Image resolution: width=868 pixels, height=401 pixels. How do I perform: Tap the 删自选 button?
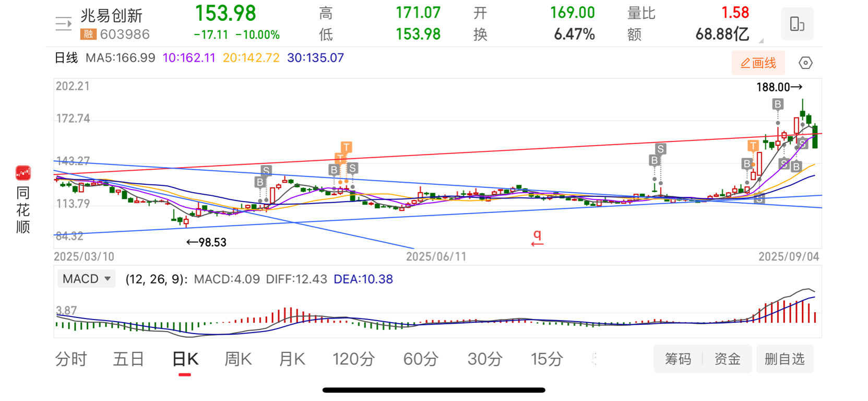(784, 359)
